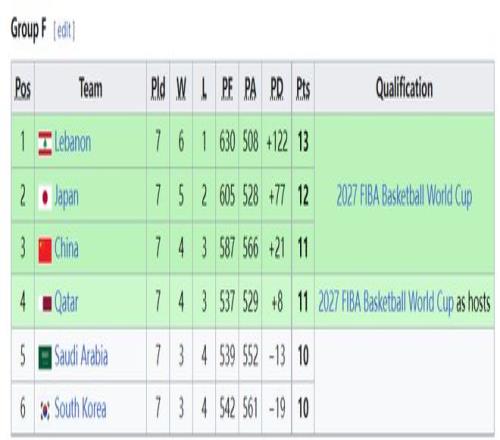
Task: Click the Pos column header abbreviation
Action: (x=23, y=89)
